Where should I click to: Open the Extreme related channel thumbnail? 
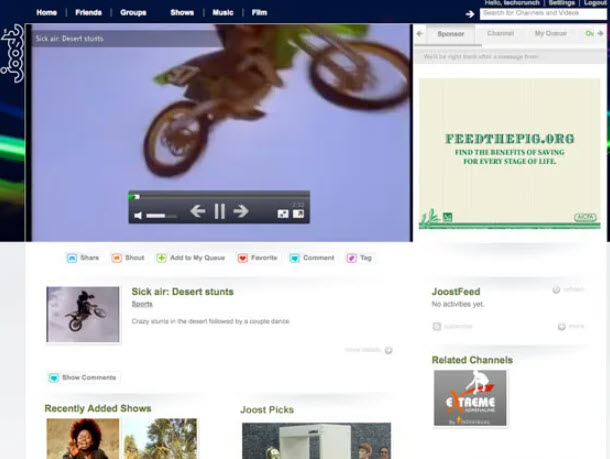point(470,398)
